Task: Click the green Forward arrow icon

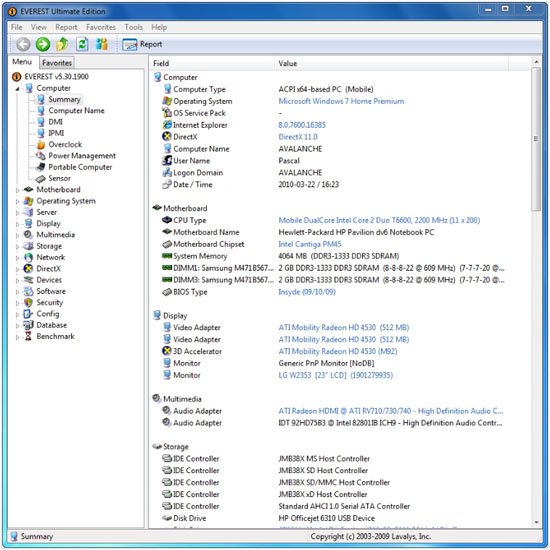Action: (43, 44)
